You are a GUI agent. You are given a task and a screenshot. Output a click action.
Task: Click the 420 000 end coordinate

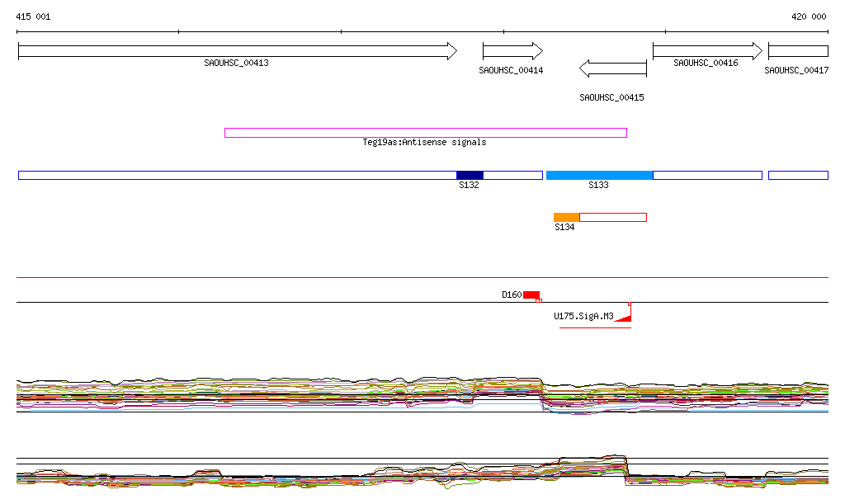(809, 16)
